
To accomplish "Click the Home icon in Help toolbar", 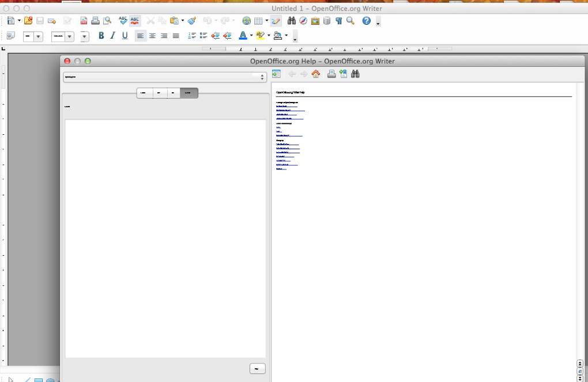I will [x=315, y=74].
